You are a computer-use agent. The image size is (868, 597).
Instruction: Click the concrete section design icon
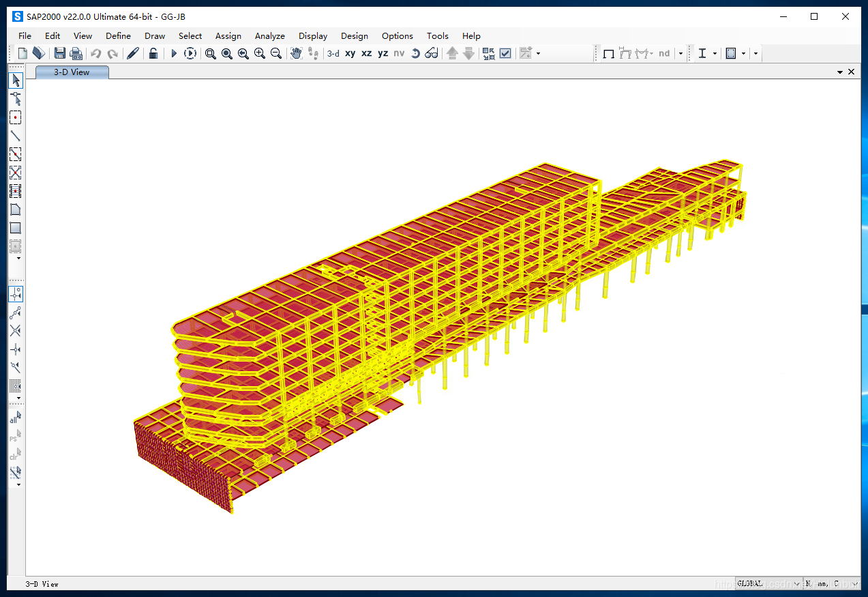(731, 53)
